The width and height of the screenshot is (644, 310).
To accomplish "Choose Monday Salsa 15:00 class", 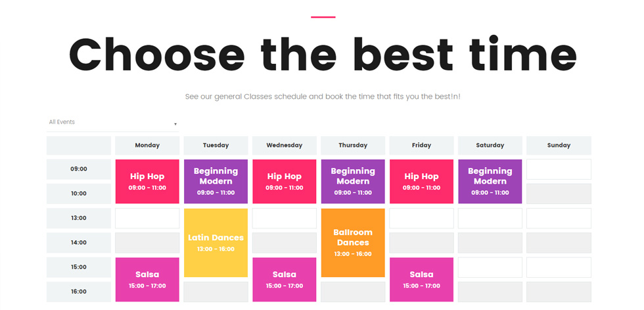I will click(147, 280).
